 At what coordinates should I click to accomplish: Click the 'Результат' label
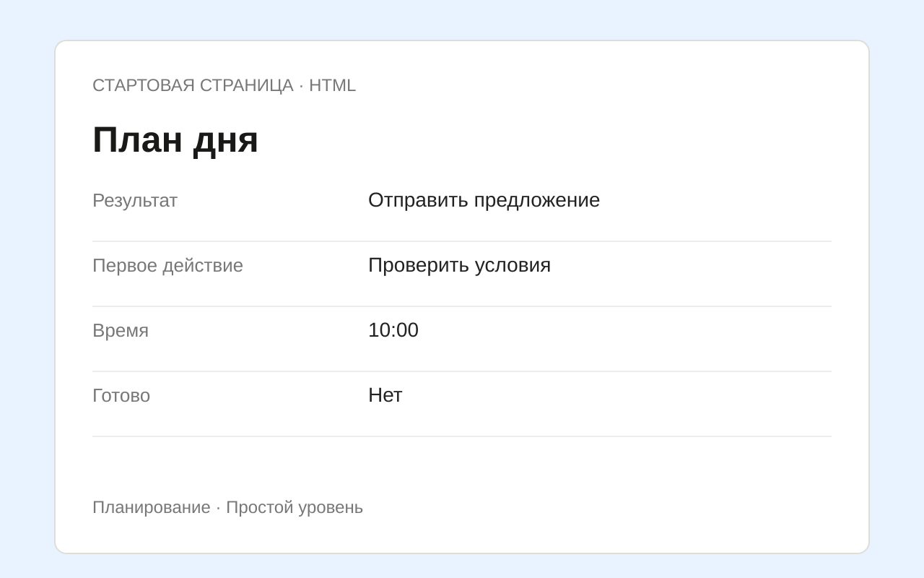click(135, 201)
